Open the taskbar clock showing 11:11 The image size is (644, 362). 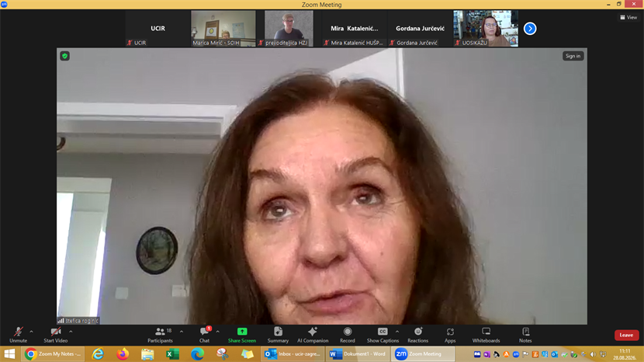(625, 354)
